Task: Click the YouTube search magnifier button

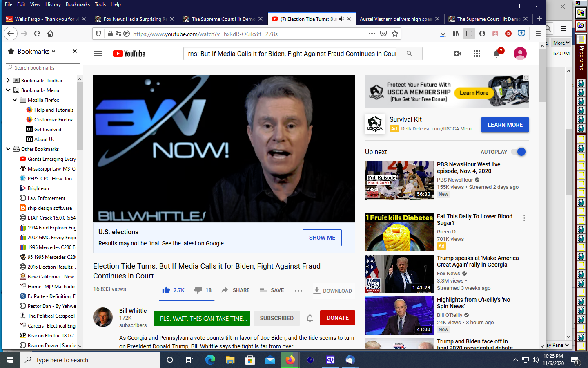Action: click(x=409, y=54)
